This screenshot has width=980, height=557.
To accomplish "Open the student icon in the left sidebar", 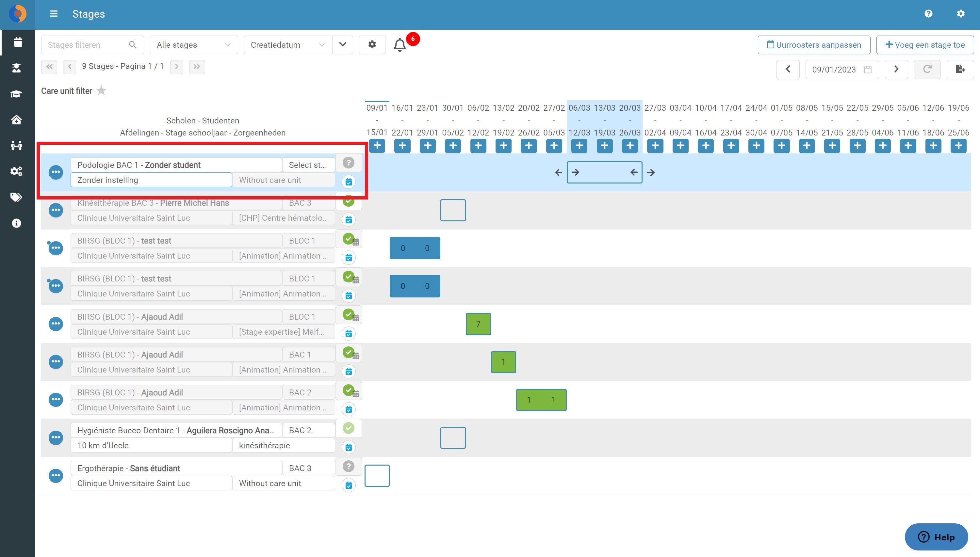I will [x=16, y=68].
